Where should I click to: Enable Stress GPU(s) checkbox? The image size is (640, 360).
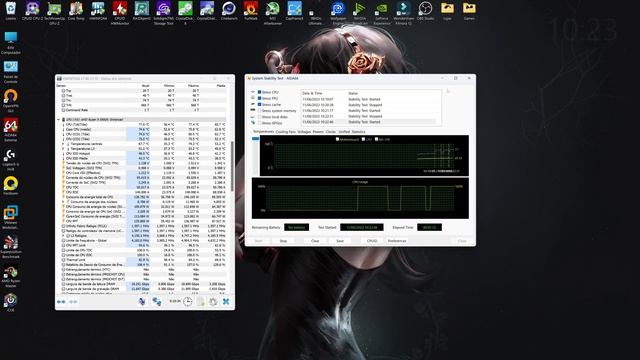click(x=260, y=123)
